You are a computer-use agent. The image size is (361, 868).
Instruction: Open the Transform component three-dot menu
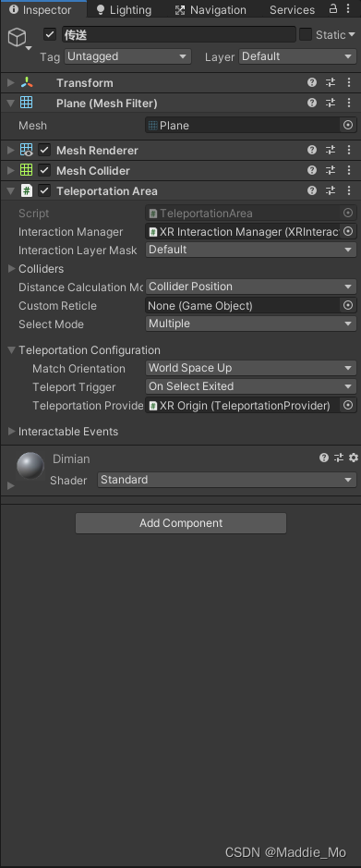(x=349, y=82)
